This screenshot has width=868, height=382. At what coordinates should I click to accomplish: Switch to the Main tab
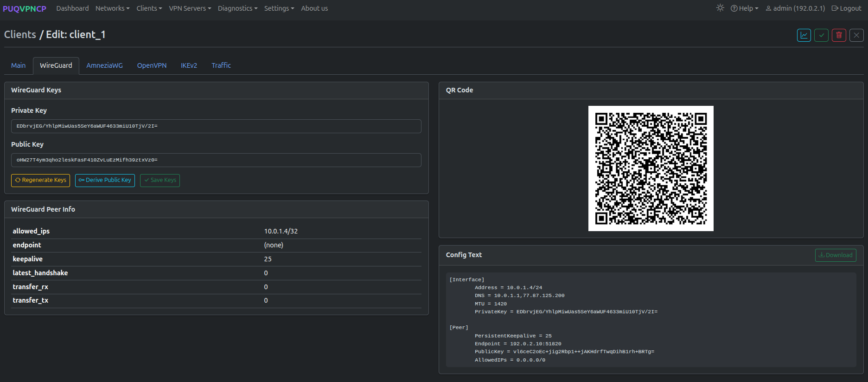point(19,65)
